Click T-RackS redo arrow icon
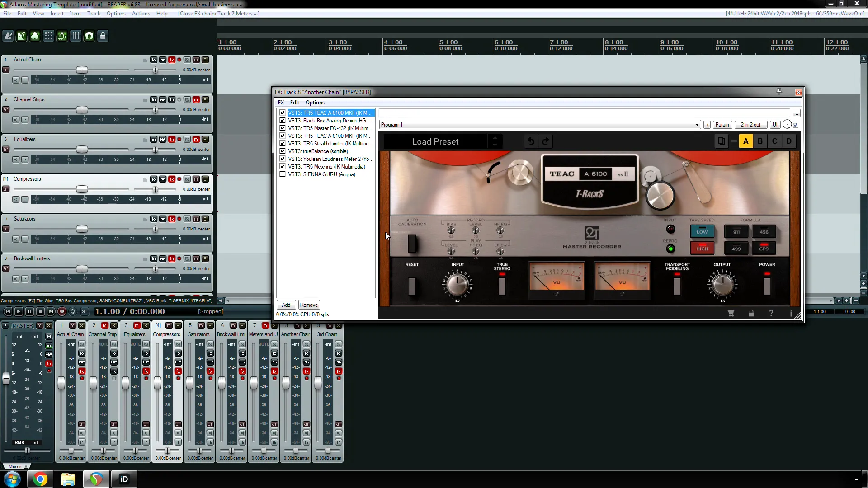This screenshot has width=868, height=488. tap(546, 141)
